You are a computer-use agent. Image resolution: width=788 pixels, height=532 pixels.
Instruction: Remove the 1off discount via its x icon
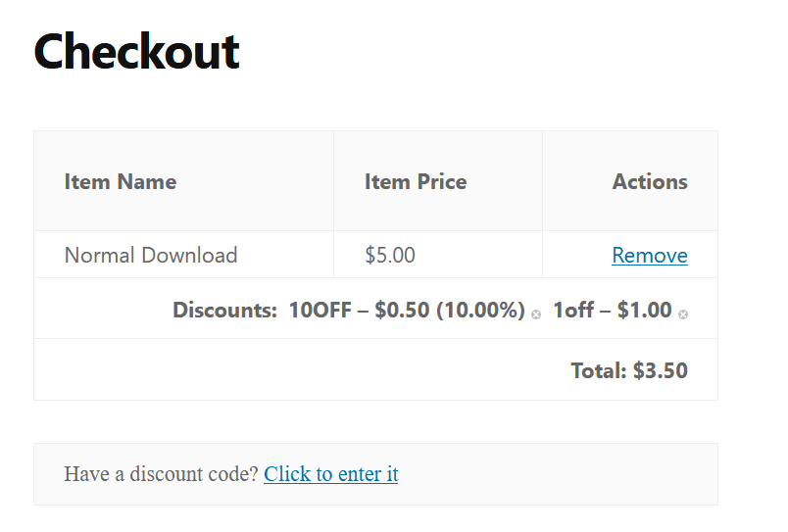click(x=683, y=314)
